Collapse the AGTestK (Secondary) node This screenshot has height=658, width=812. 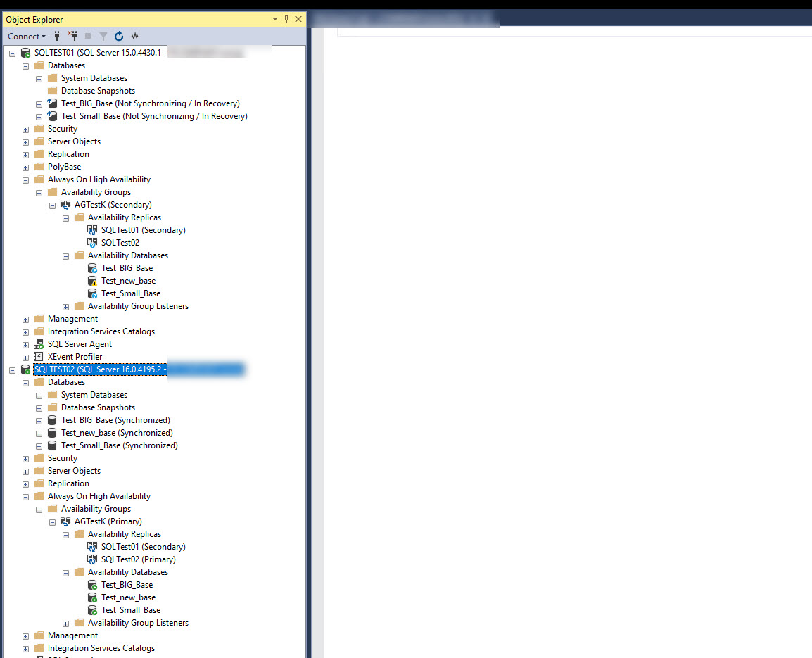pos(52,205)
